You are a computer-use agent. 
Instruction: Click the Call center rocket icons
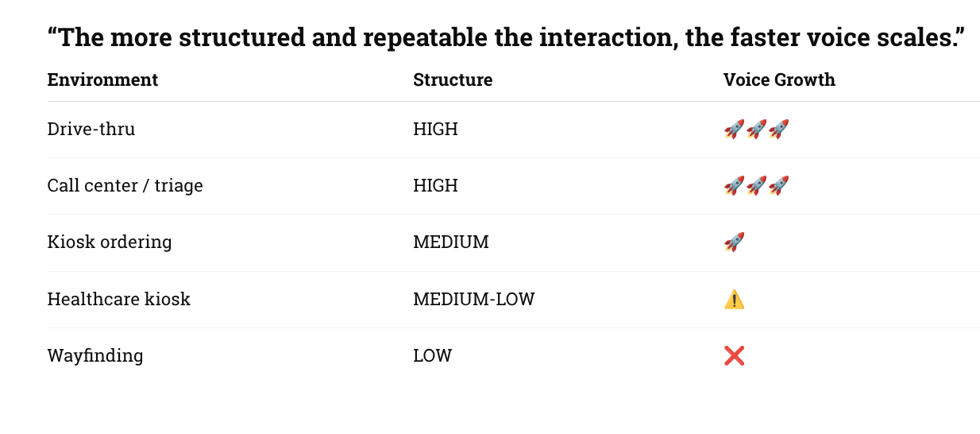point(756,186)
